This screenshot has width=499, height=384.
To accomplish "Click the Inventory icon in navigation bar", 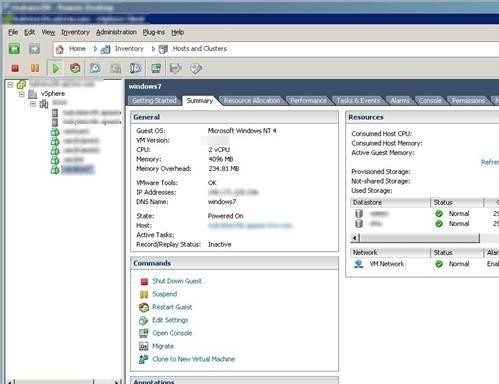I will (x=105, y=49).
